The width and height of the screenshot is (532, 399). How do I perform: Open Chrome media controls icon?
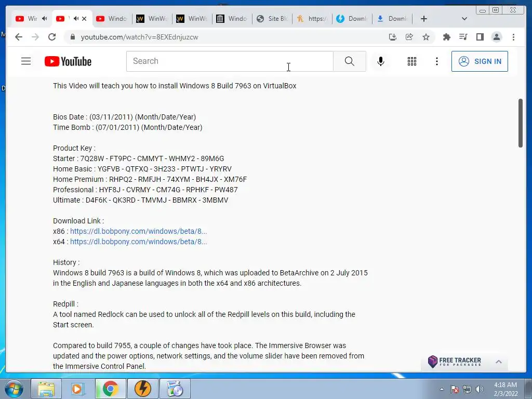[x=463, y=37]
